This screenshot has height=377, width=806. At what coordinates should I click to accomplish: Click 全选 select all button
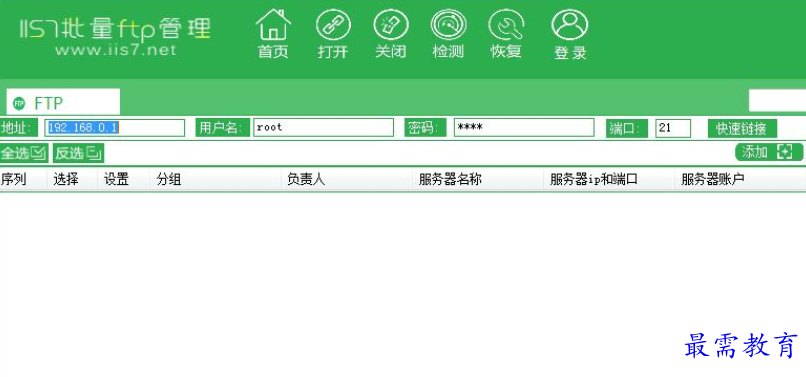[24, 153]
